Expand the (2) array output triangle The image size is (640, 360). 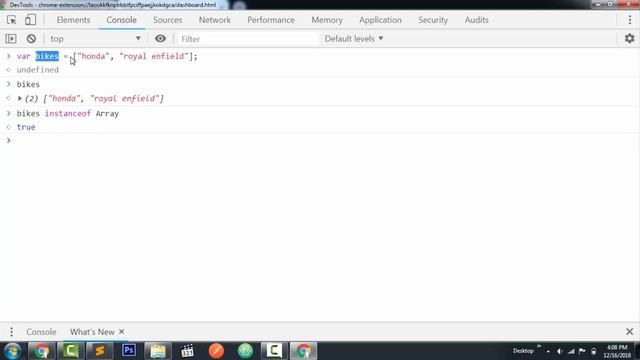click(20, 98)
